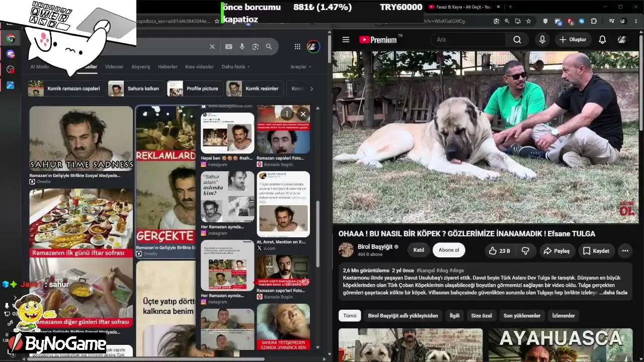Open the YouTube account avatar menu

tap(622, 40)
